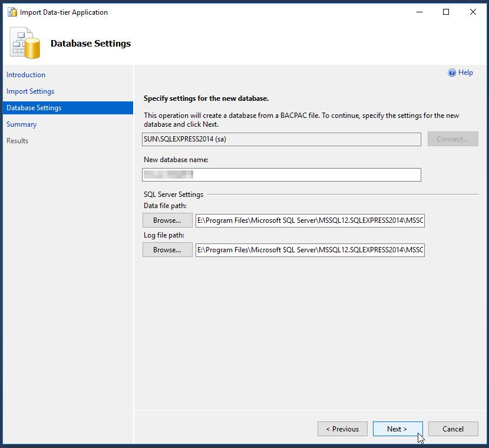Navigate to the Introduction step
489x448 pixels.
click(x=26, y=75)
